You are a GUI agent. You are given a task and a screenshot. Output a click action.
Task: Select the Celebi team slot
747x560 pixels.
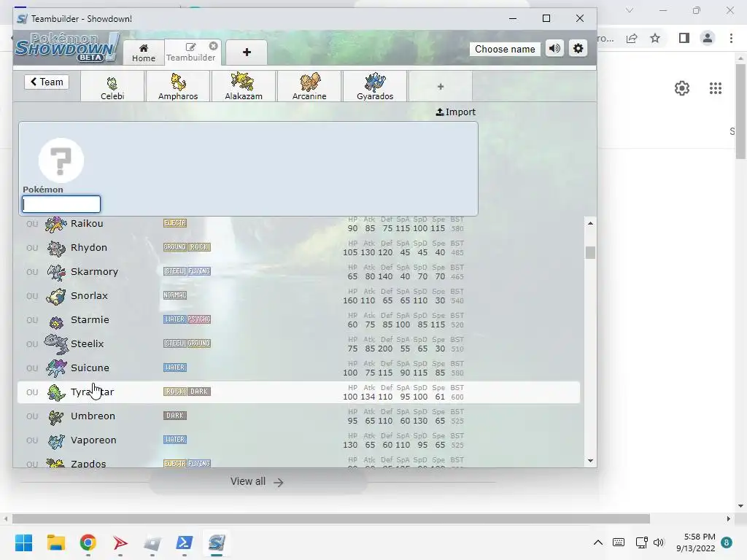pyautogui.click(x=112, y=86)
